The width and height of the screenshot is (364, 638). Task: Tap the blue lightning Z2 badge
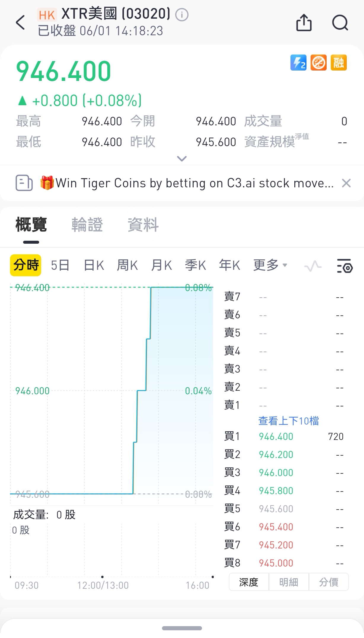(298, 63)
